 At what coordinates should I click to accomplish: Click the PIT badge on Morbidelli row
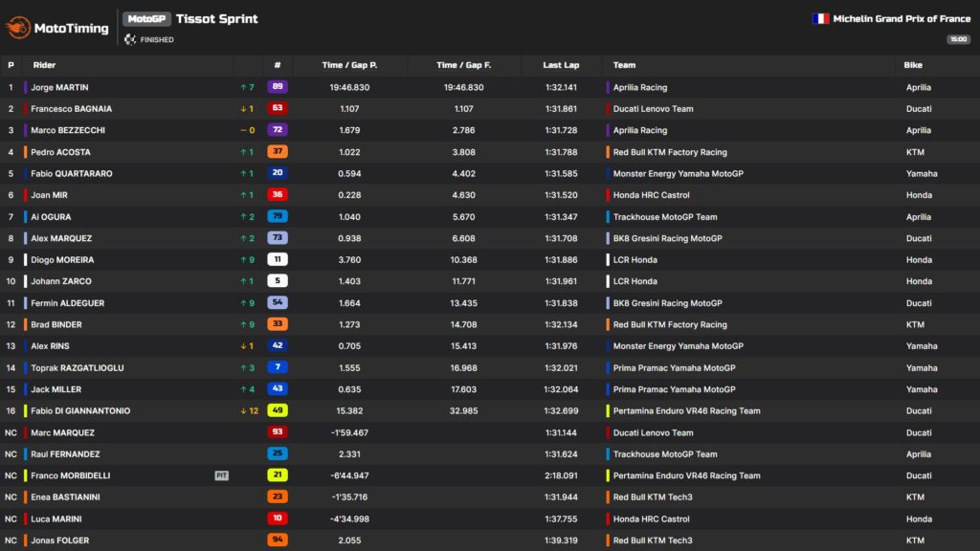coord(222,475)
